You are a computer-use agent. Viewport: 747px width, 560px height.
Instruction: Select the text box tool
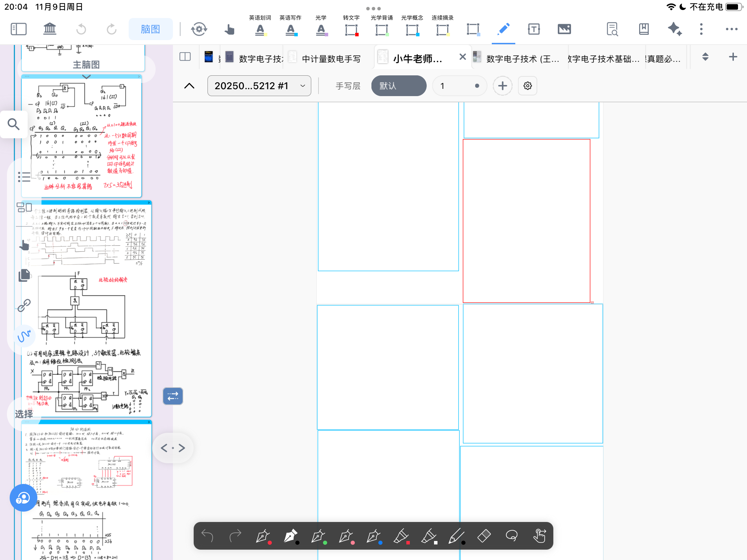tap(534, 29)
